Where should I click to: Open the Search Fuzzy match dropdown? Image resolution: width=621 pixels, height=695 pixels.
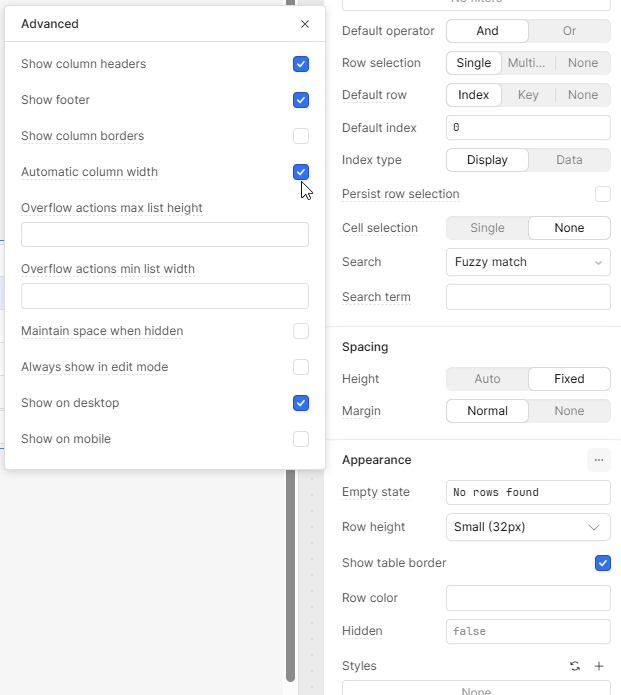[528, 262]
